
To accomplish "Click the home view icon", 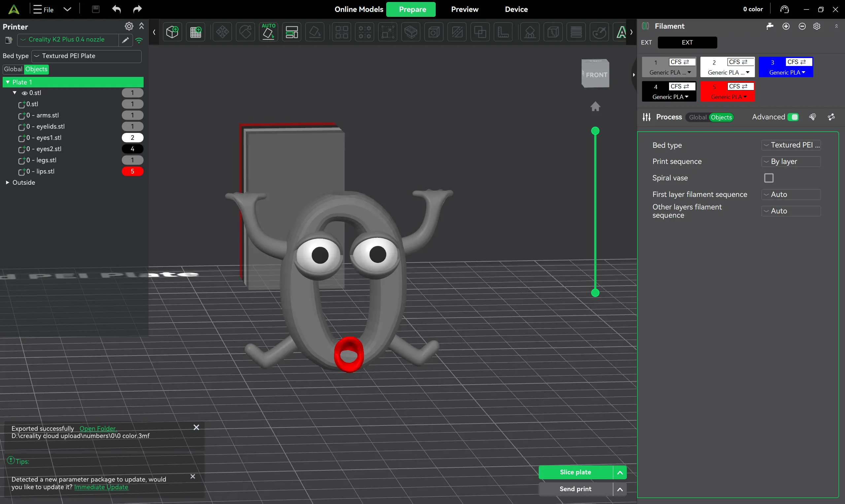I will pyautogui.click(x=595, y=107).
